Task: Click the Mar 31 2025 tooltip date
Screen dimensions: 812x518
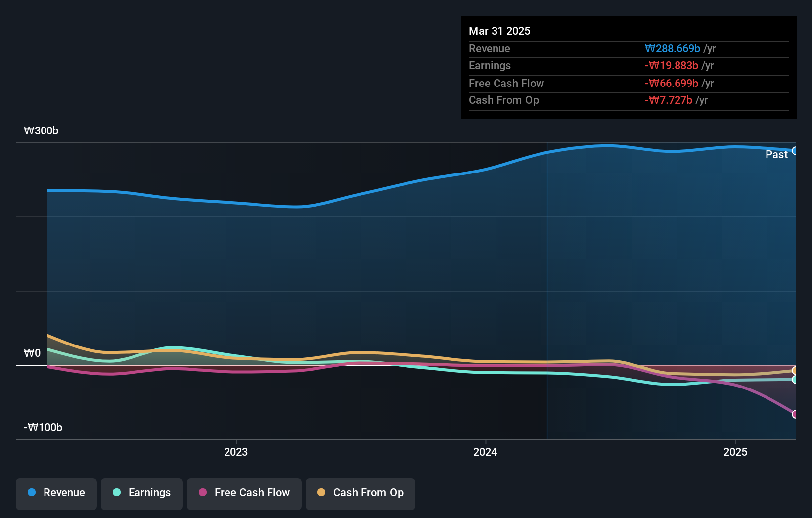Action: (499, 31)
